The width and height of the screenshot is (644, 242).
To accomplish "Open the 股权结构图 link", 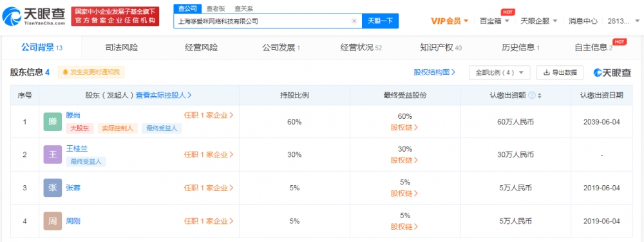I will 435,72.
